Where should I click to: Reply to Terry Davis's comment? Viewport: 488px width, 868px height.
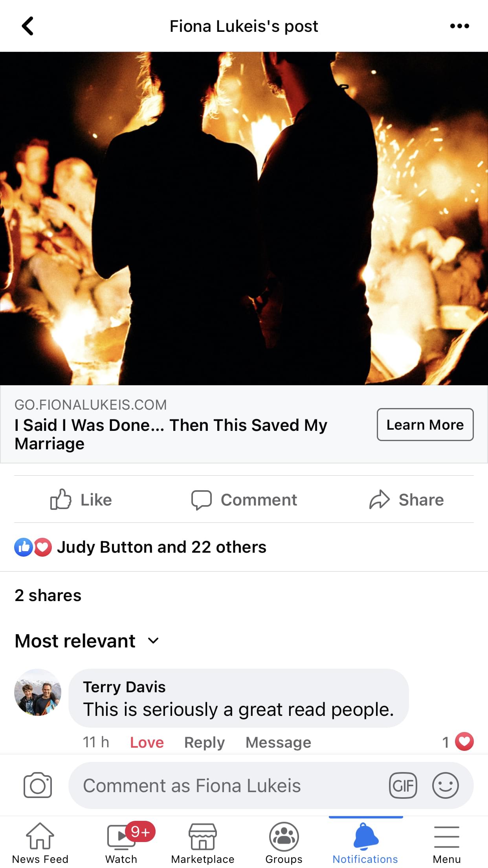(x=204, y=742)
